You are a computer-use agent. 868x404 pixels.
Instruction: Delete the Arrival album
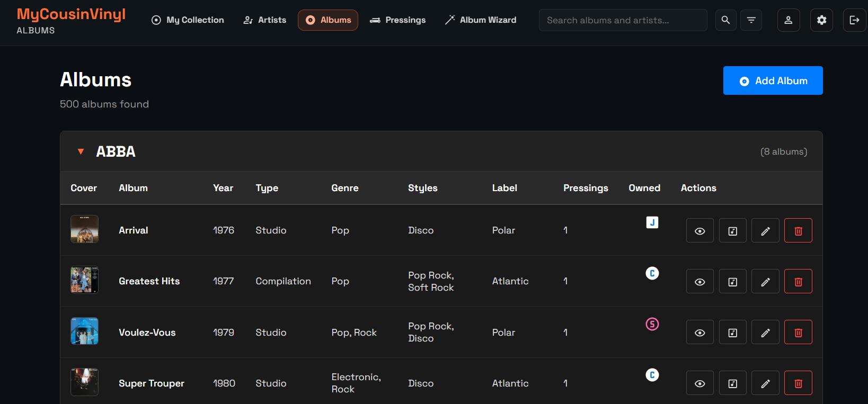pyautogui.click(x=798, y=230)
